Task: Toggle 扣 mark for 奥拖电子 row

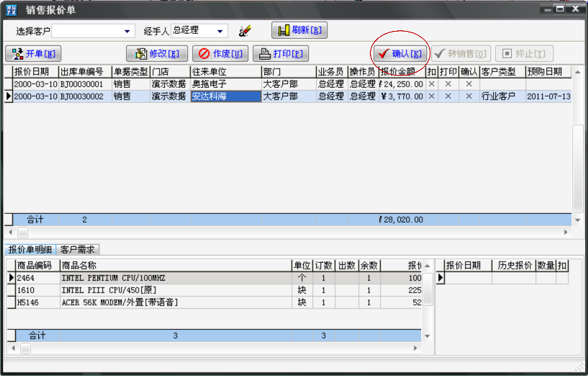Action: 432,84
